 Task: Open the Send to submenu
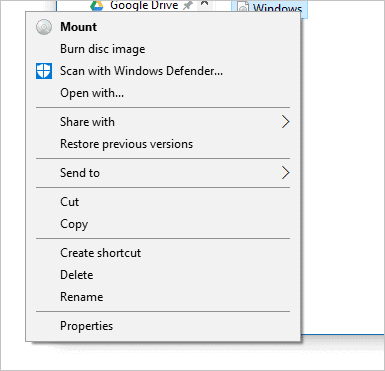click(x=163, y=173)
